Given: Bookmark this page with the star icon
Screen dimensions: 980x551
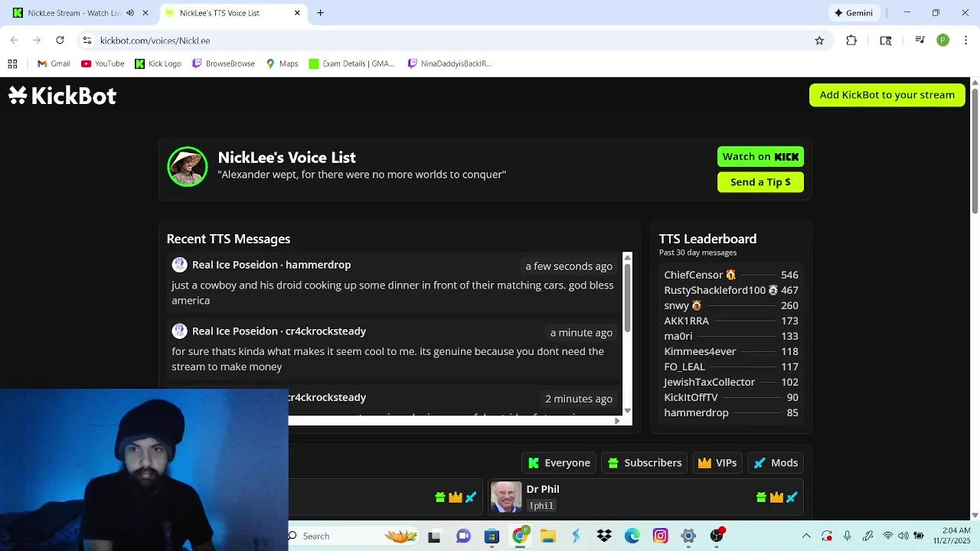Looking at the screenshot, I should (819, 41).
